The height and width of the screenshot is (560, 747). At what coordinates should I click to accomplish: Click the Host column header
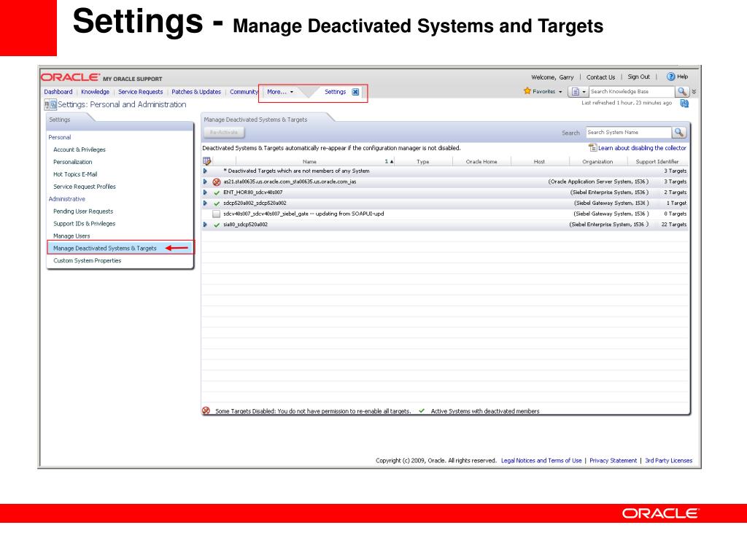pyautogui.click(x=539, y=162)
